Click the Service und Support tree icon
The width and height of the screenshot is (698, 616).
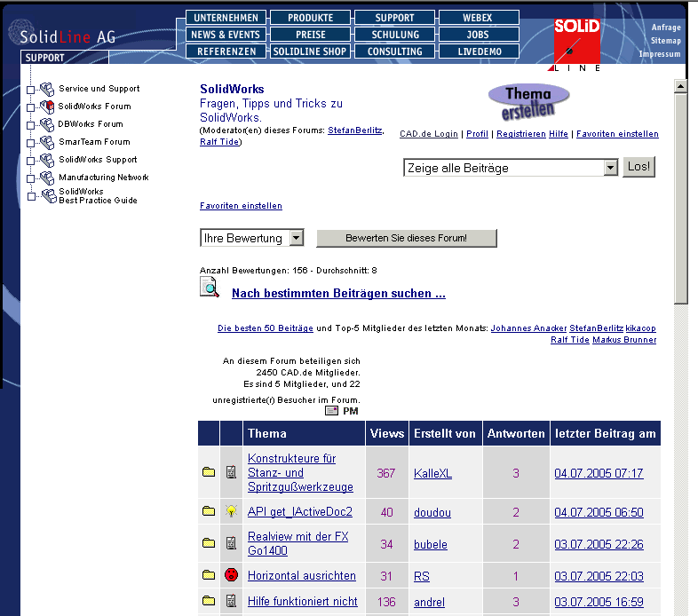click(x=47, y=89)
